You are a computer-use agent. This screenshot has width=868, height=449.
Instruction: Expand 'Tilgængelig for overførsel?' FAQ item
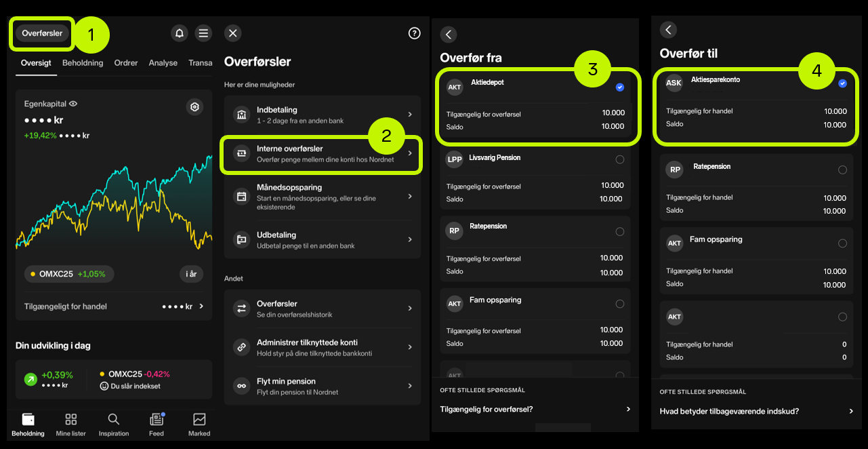point(535,409)
